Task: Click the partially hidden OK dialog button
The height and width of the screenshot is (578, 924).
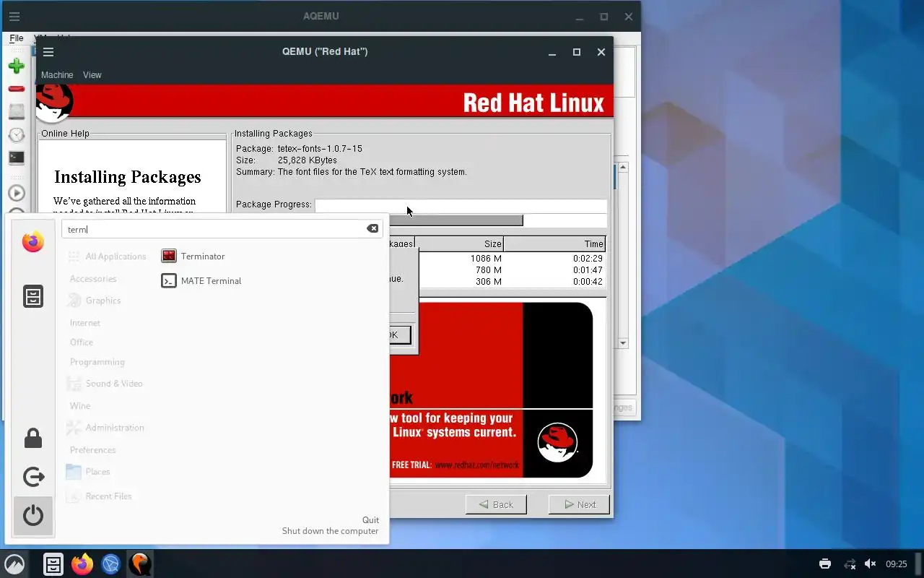Action: (x=400, y=335)
